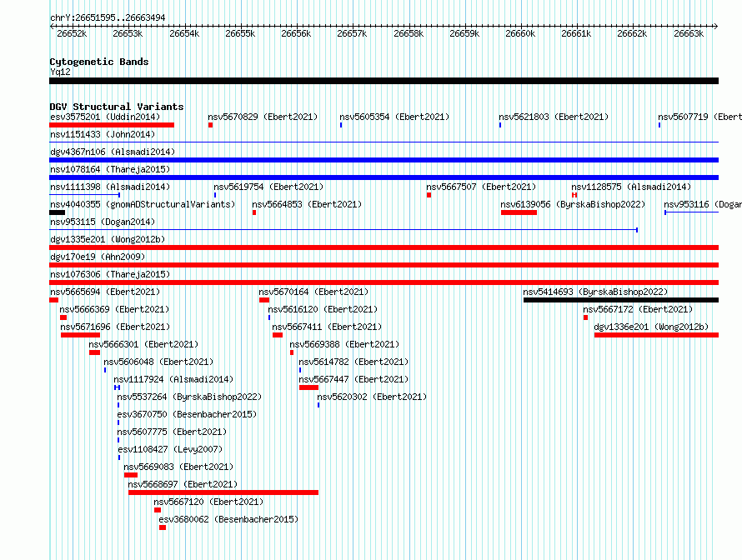
Task: Open nsv5607775 (Ebert2021) variant
Action: click(x=172, y=432)
